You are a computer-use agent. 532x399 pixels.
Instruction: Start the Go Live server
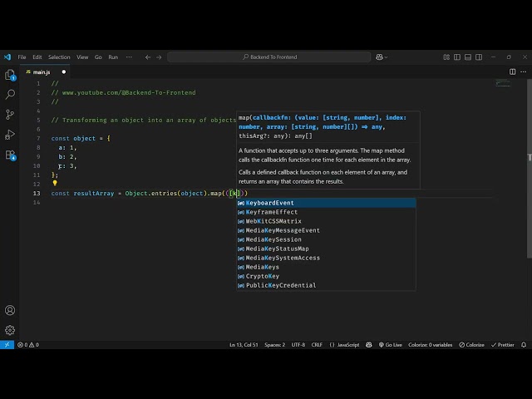point(390,345)
